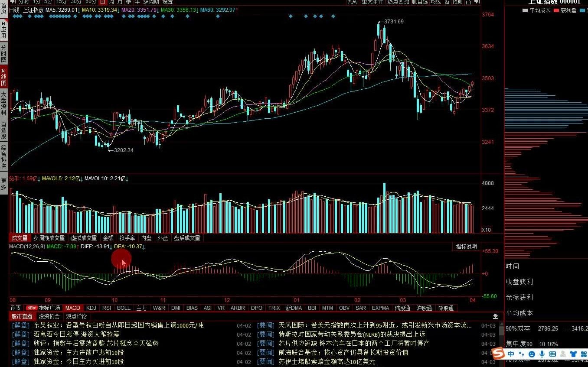
Task: Open 多周期 multi-period view
Action: coord(151,2)
